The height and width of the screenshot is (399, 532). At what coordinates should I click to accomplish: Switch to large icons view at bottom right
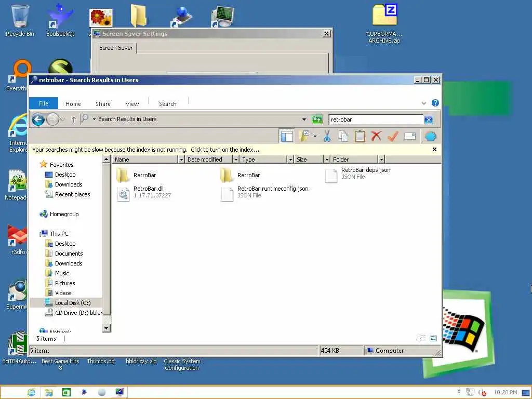click(x=433, y=338)
